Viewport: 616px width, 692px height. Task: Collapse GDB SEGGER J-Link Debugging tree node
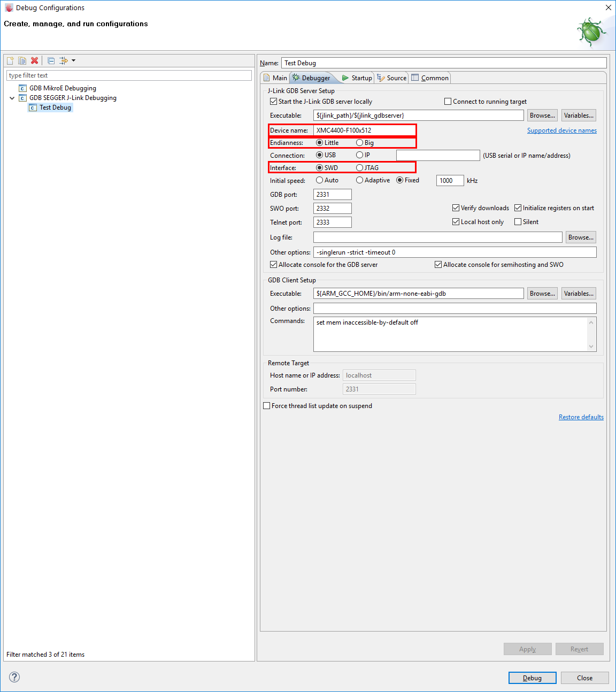coord(12,98)
